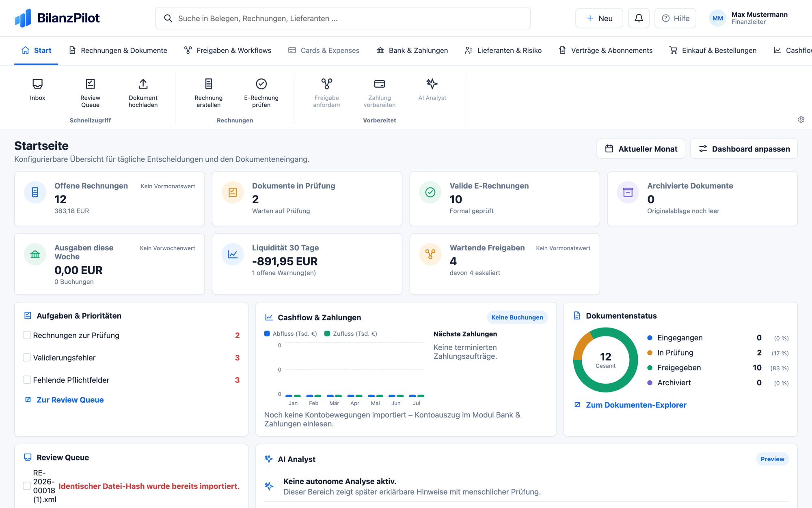Click the Eingegangen status row label
812x508 pixels.
point(680,338)
